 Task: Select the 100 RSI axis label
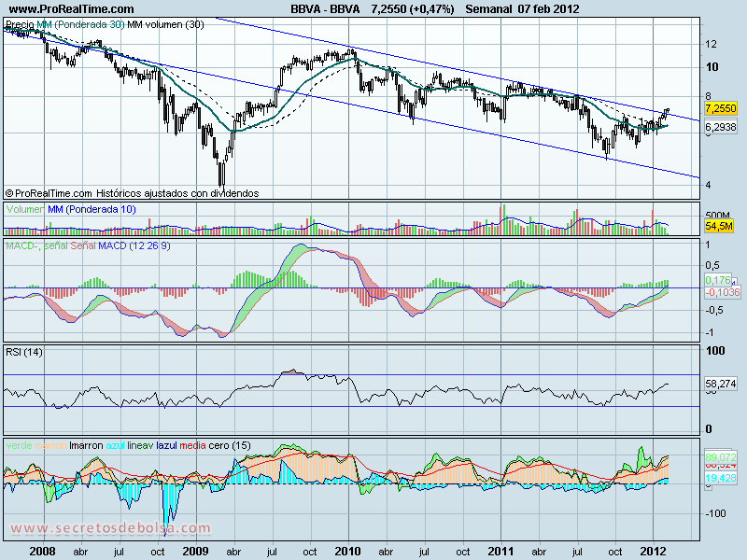pyautogui.click(x=715, y=351)
